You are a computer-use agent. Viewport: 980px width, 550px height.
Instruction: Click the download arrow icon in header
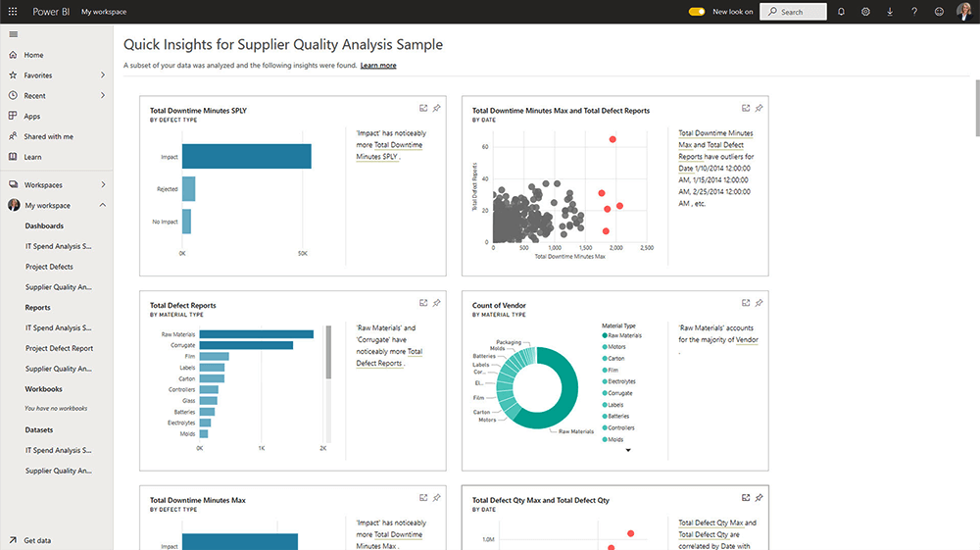[890, 12]
